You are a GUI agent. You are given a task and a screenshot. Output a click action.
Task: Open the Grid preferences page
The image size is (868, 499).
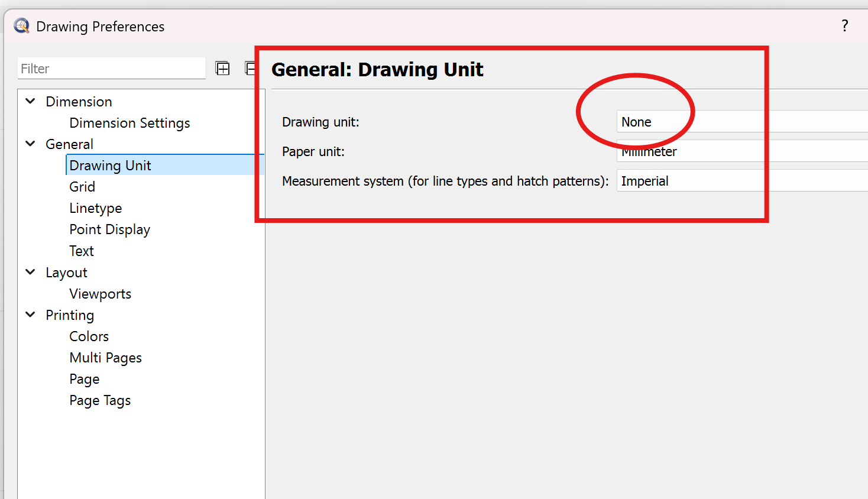(x=82, y=187)
